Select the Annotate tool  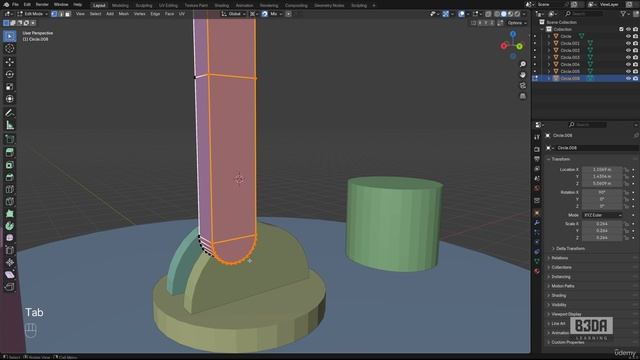pyautogui.click(x=10, y=113)
